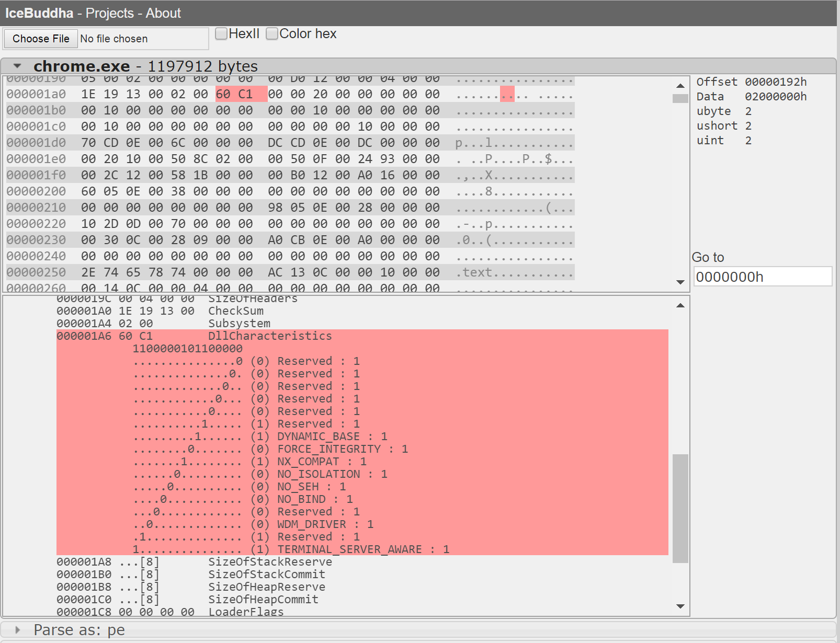The height and width of the screenshot is (643, 840).
Task: Click structure pane scrollbar up arrow
Action: tap(680, 305)
